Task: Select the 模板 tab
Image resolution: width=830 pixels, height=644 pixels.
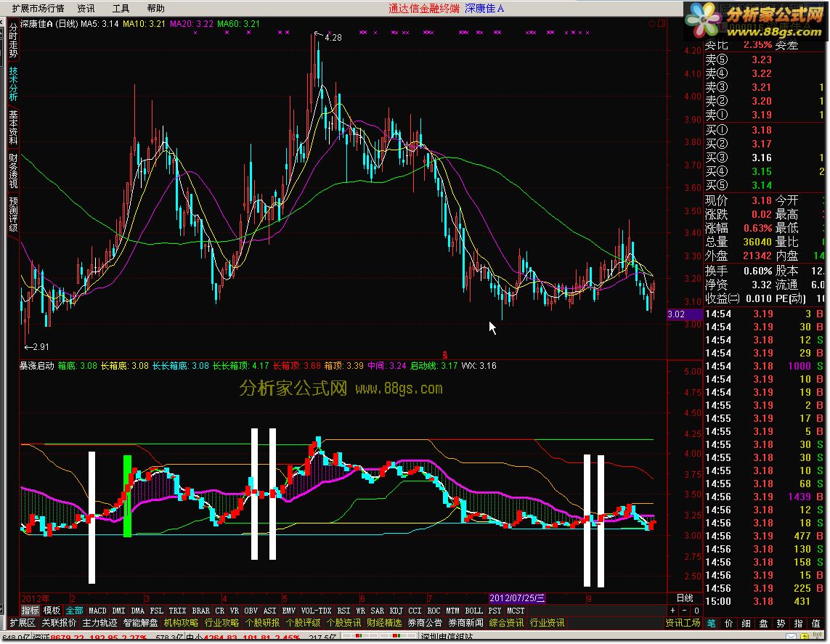Action: (x=52, y=611)
